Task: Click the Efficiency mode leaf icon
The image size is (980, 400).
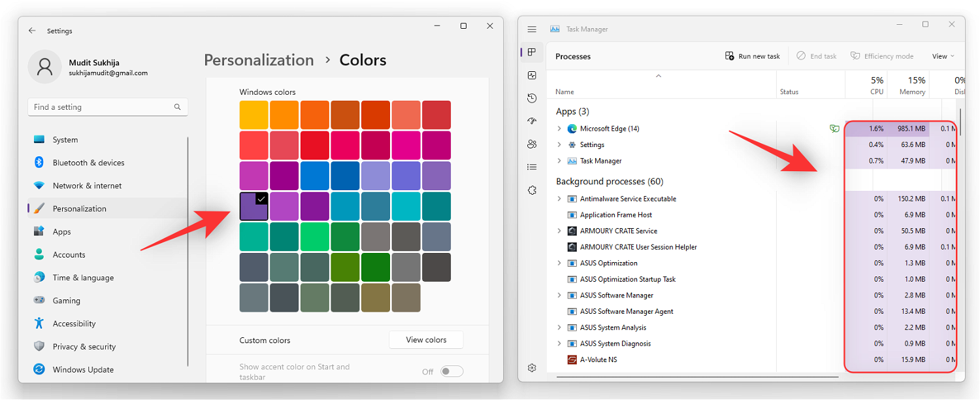Action: (x=855, y=56)
